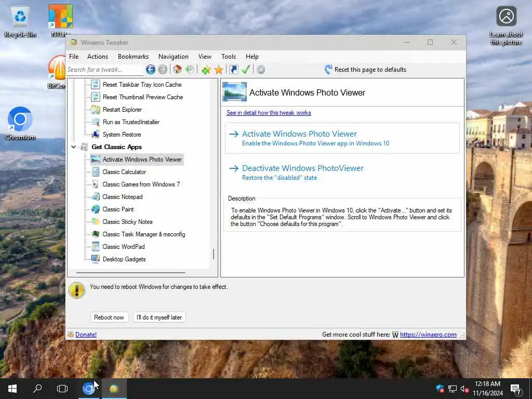Image resolution: width=532 pixels, height=399 pixels.
Task: Open Task View on the taskbar
Action: (62, 389)
